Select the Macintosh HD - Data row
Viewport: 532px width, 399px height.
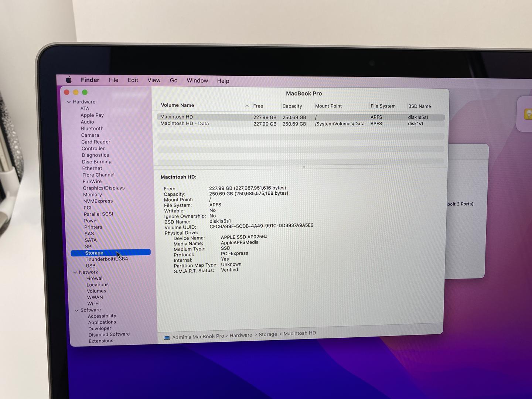pos(301,124)
